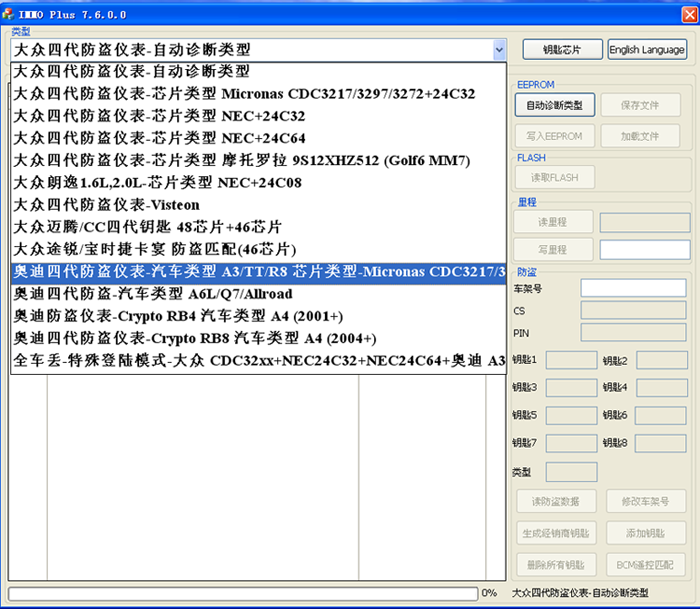Click the 加载文件 button
This screenshot has width=700, height=609.
(x=640, y=136)
